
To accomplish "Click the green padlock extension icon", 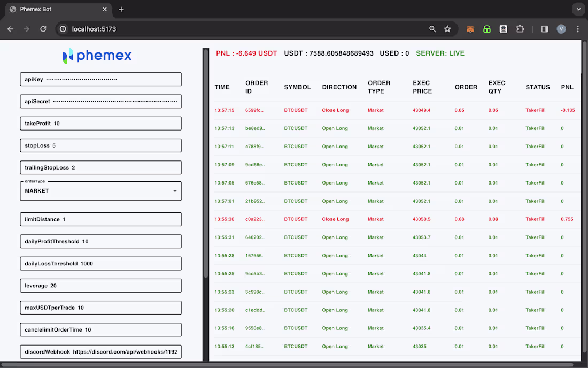I will click(487, 29).
